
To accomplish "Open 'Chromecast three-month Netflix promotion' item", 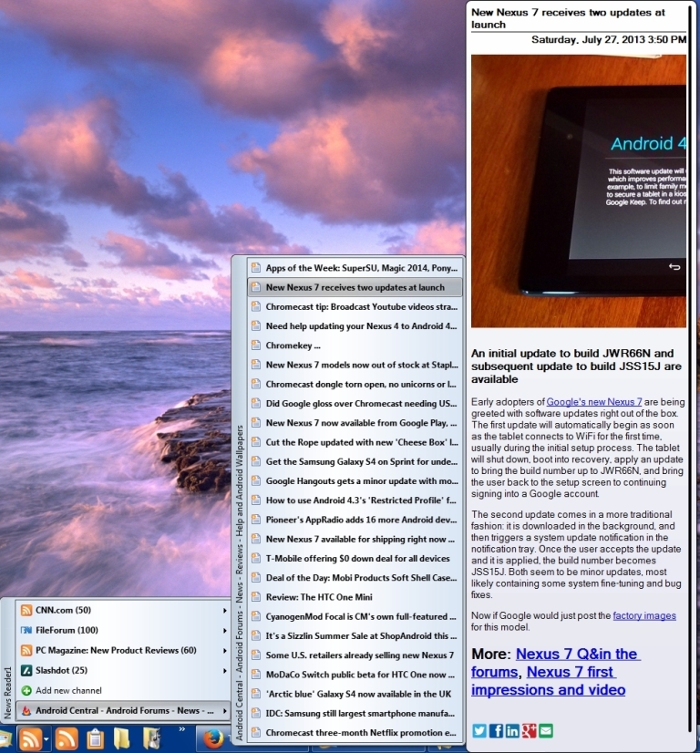I will click(355, 733).
